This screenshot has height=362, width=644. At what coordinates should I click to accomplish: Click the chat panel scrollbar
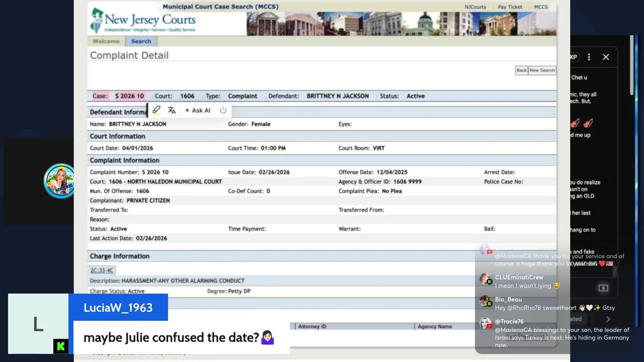[x=632, y=65]
